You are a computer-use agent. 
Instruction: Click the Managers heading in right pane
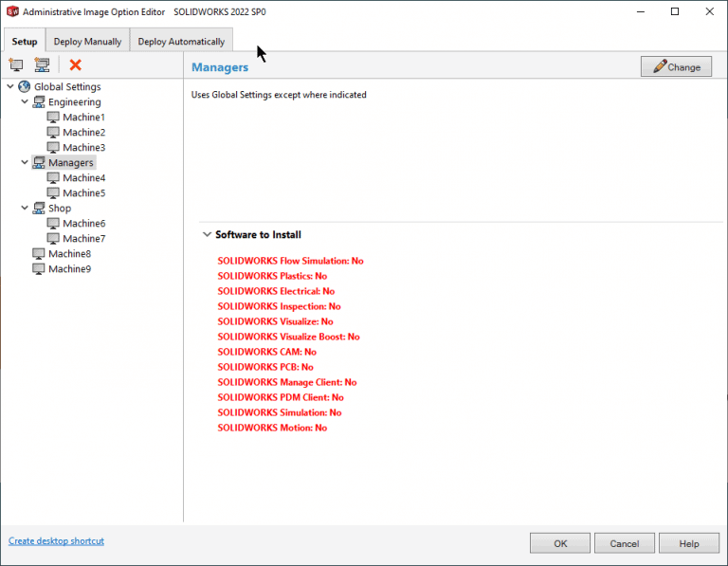click(x=220, y=67)
